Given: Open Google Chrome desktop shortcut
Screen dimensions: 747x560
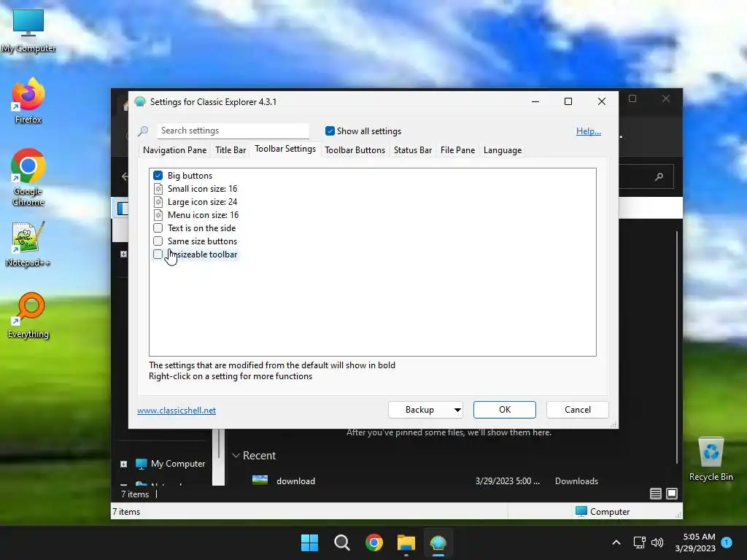Looking at the screenshot, I should (x=28, y=177).
